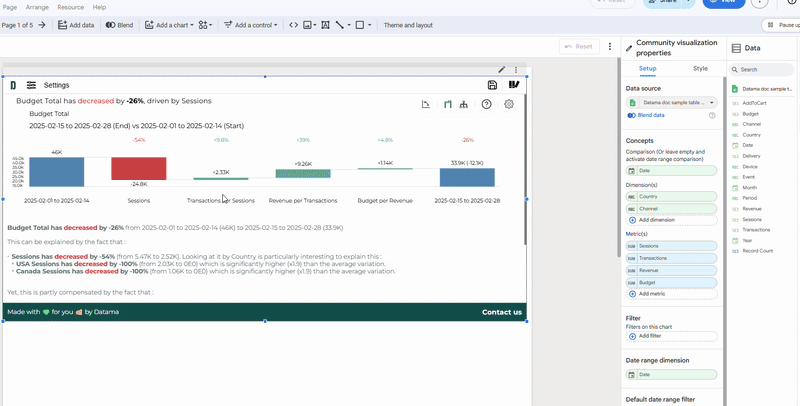The image size is (800, 406).
Task: Open the Data source dropdown
Action: (671, 103)
